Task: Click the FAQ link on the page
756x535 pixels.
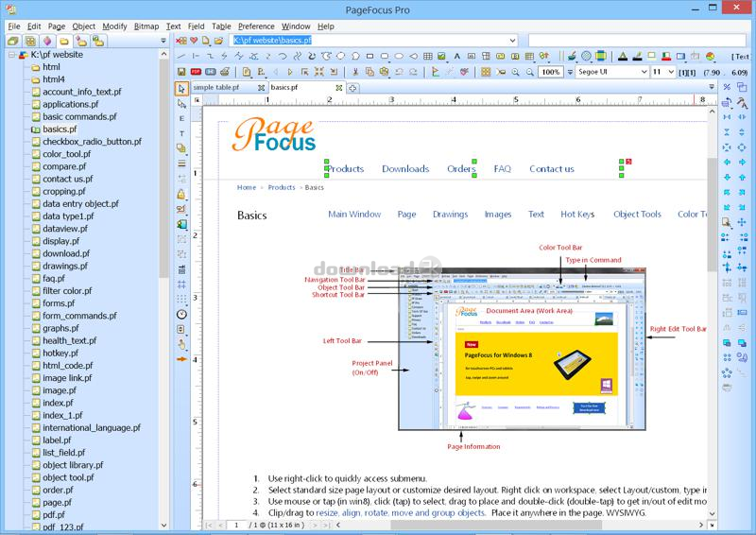Action: (502, 169)
